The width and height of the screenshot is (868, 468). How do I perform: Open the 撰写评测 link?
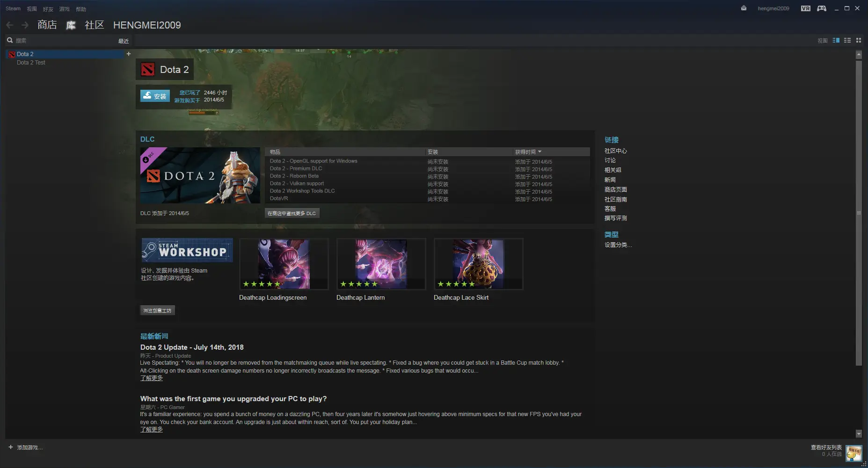615,218
